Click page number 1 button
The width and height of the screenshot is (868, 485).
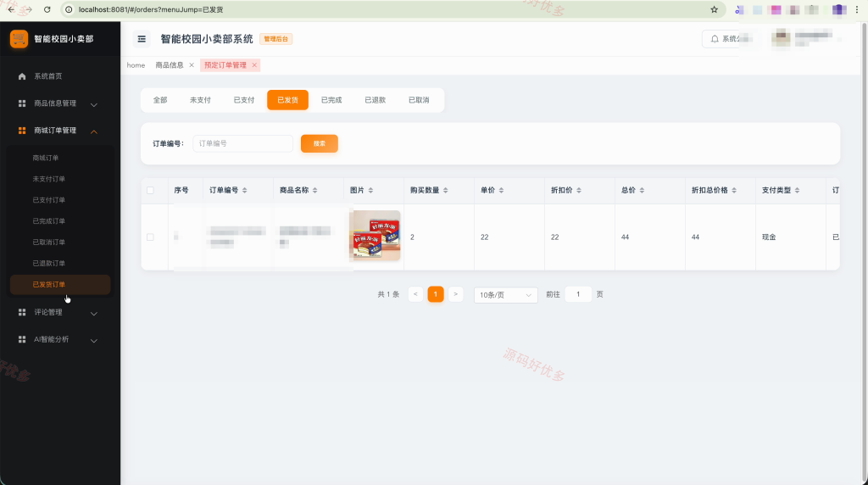click(436, 294)
